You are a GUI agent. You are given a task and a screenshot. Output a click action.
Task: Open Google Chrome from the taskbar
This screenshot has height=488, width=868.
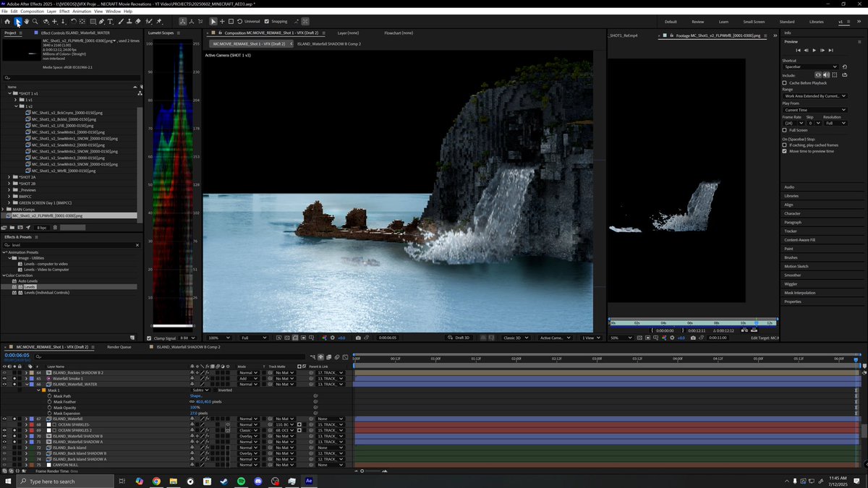pyautogui.click(x=156, y=481)
